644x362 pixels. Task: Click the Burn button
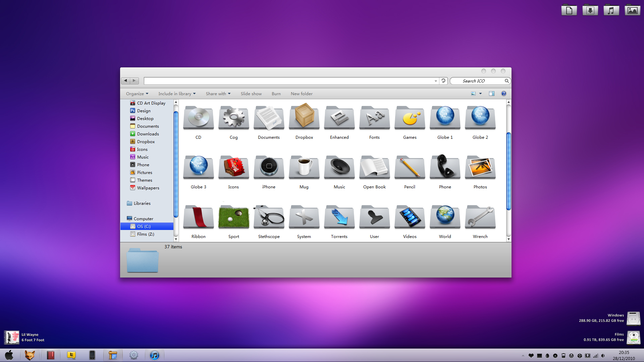[x=276, y=94]
